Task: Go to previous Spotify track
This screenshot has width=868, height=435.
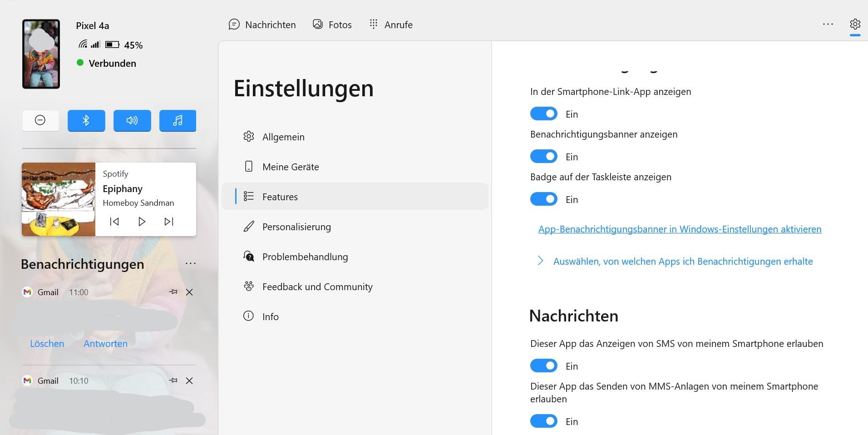Action: (x=114, y=222)
